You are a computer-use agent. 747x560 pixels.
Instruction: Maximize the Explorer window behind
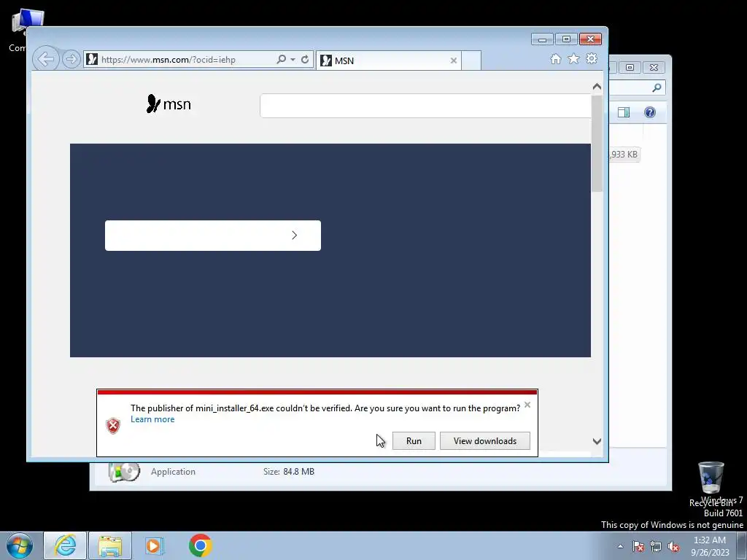[630, 68]
